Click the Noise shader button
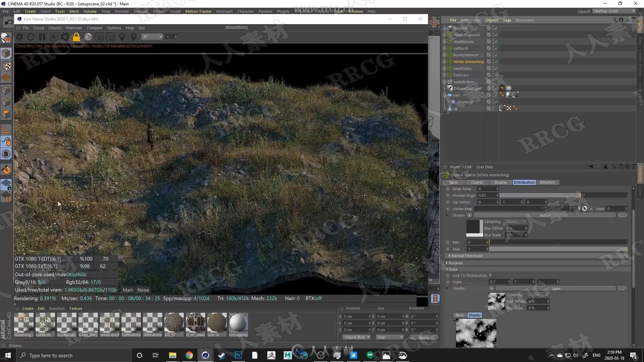This screenshot has width=644, height=362. pos(545,216)
